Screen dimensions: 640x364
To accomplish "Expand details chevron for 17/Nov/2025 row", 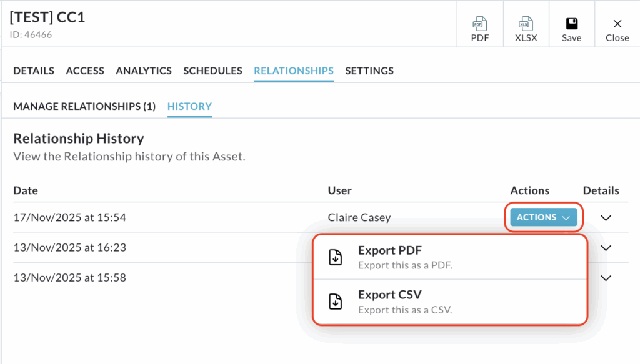I will 605,218.
